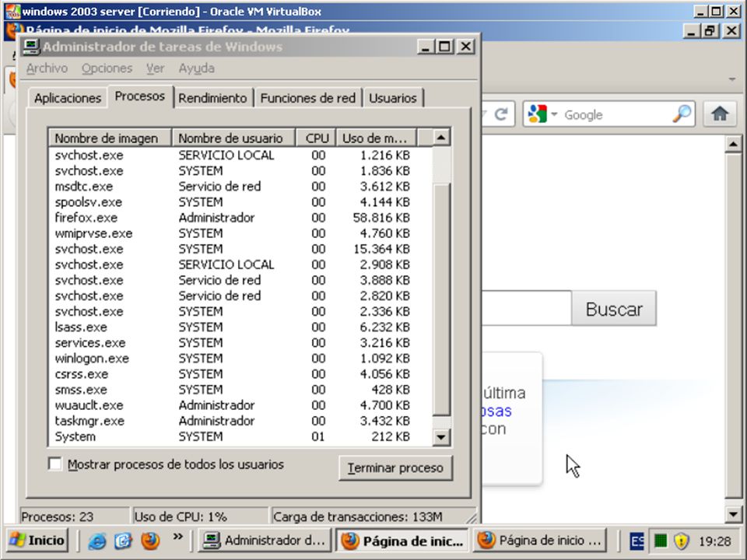Click process list scroll down arrow
The height and width of the screenshot is (560, 747).
click(441, 436)
